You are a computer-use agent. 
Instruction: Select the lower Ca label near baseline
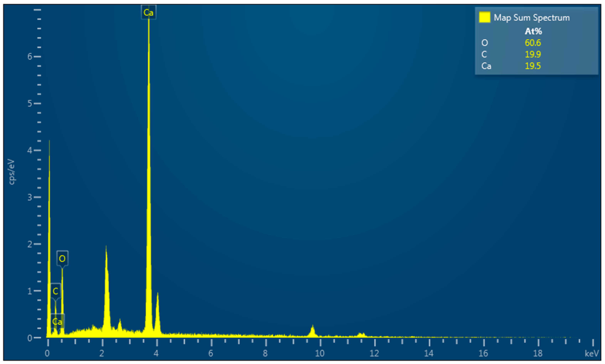[57, 321]
